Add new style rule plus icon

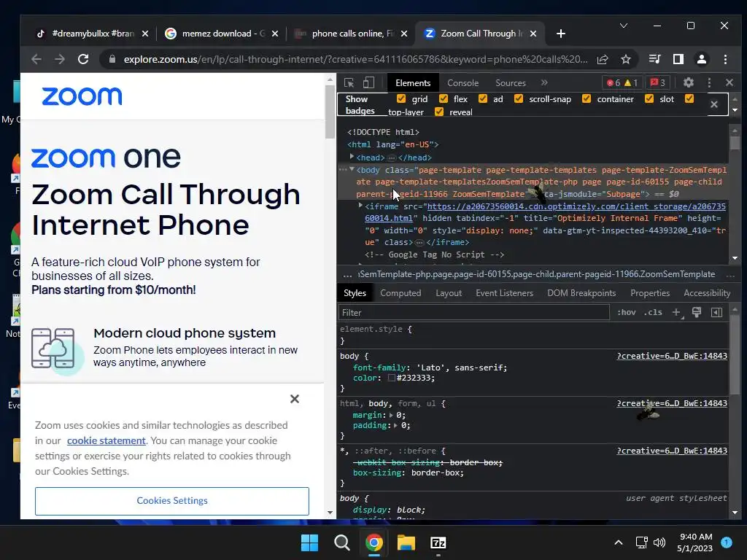click(x=676, y=312)
